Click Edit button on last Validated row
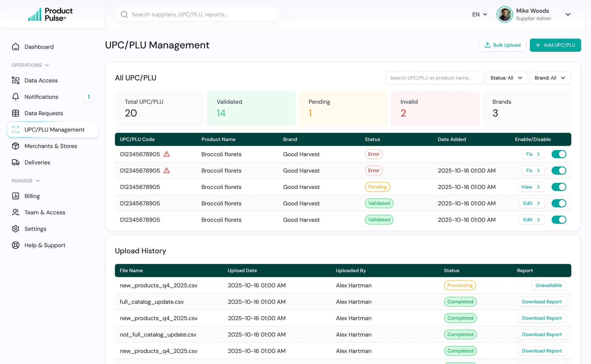 pos(532,220)
